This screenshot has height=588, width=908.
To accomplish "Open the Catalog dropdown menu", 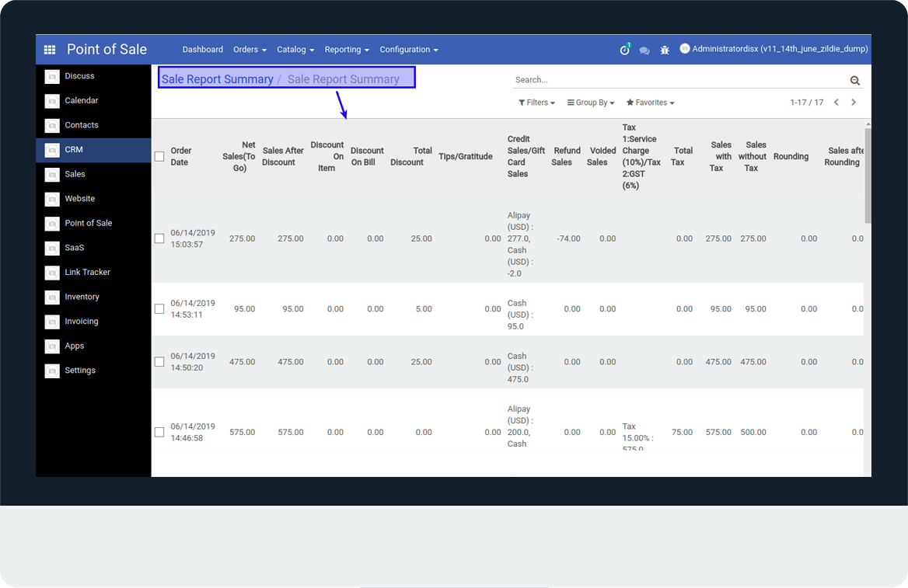I will (x=295, y=50).
